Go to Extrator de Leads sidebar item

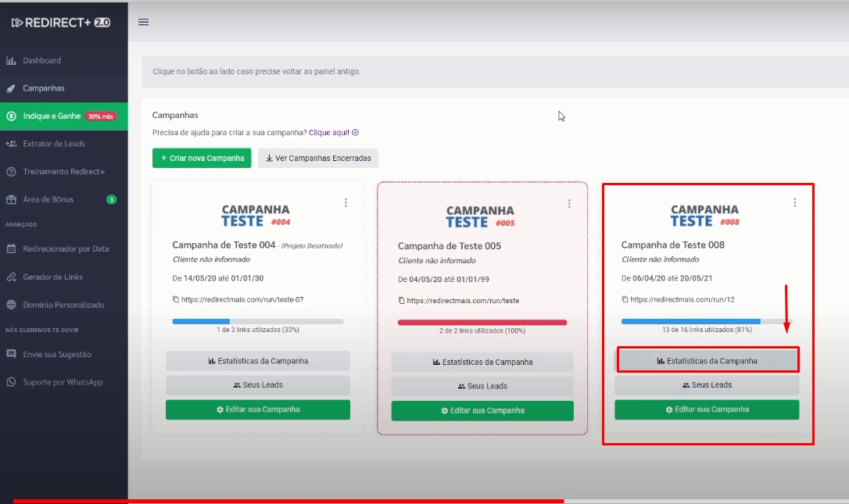(54, 144)
